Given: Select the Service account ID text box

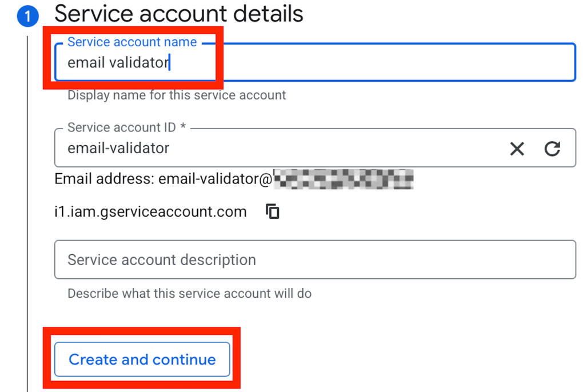Looking at the screenshot, I should (x=257, y=148).
